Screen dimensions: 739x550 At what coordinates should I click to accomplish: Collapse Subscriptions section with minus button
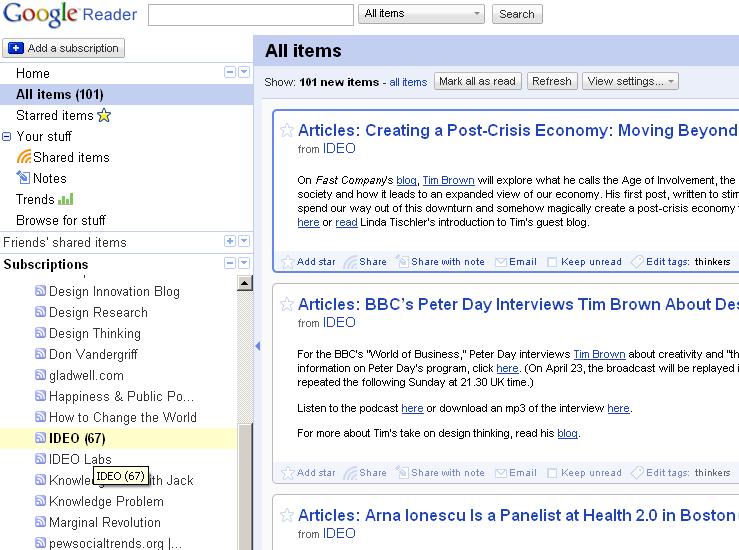(x=230, y=263)
